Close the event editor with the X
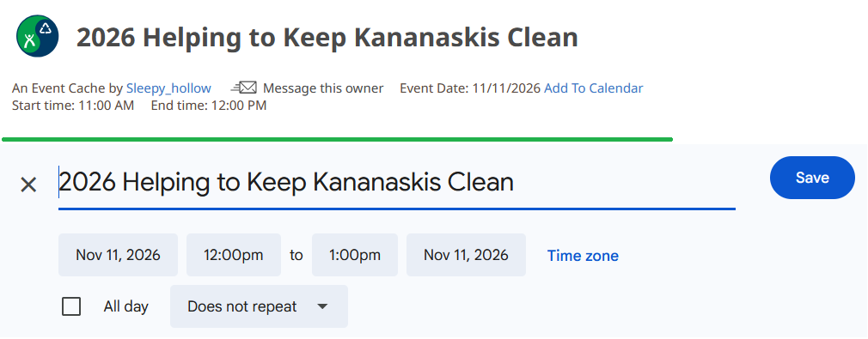Viewport: 868px width, 339px height. (28, 185)
